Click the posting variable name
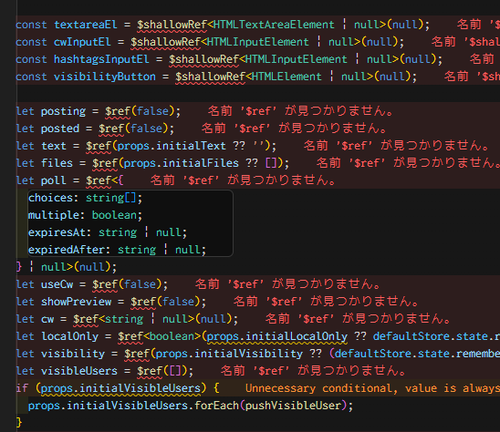 coord(63,111)
